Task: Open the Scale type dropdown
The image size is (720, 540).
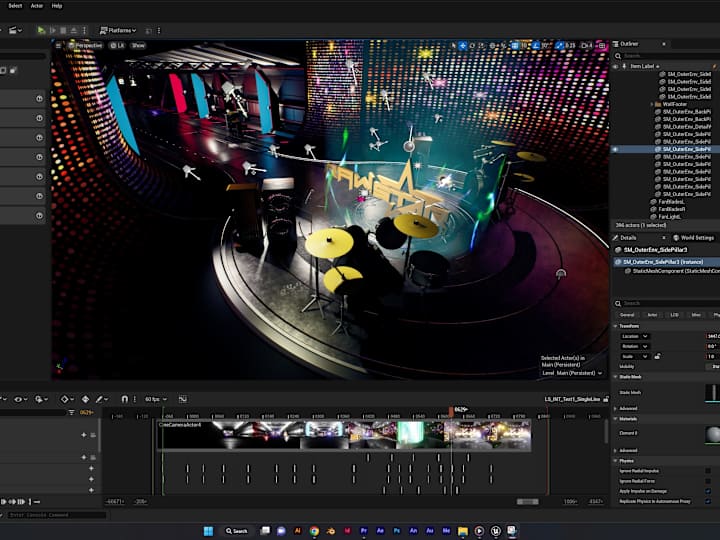Action: point(635,356)
